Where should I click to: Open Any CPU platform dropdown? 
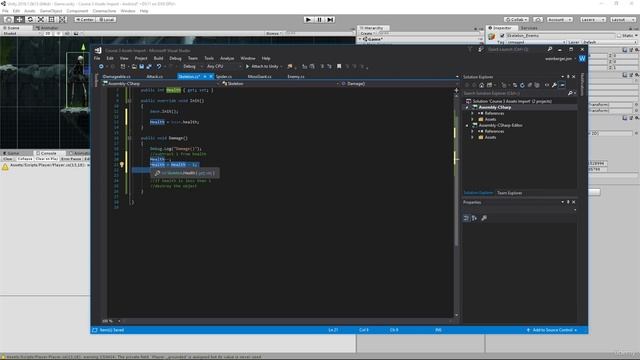point(224,66)
